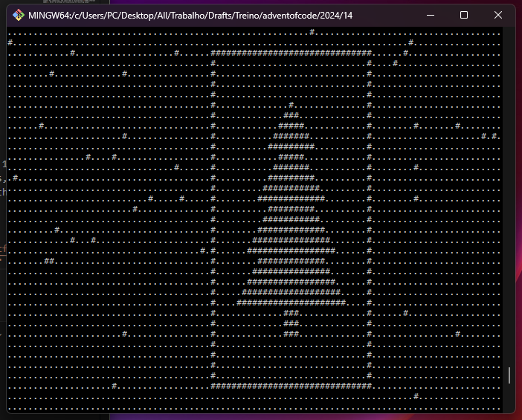
Task: Click the lone hash on the top terminal row
Action: [x=312, y=33]
